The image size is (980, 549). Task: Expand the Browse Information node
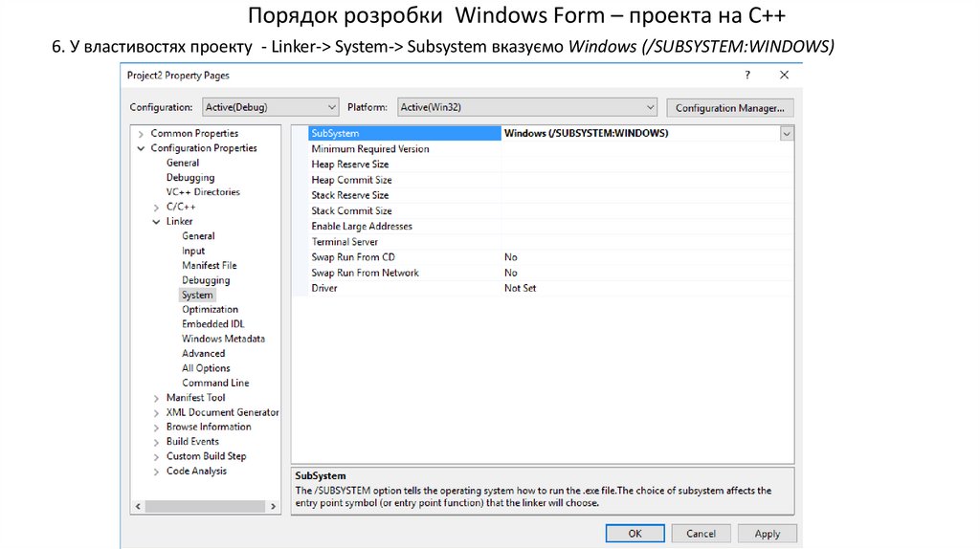[x=156, y=428]
